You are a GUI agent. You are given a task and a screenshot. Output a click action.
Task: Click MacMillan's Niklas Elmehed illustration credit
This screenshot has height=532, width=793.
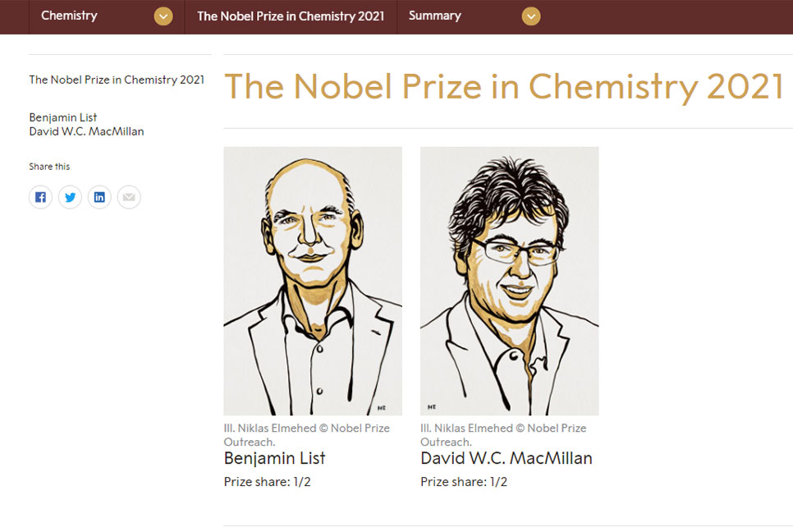point(503,435)
